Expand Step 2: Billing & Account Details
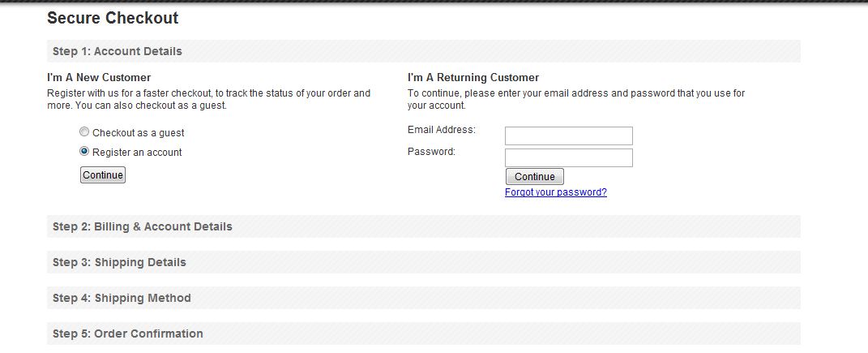The width and height of the screenshot is (868, 353). point(143,226)
